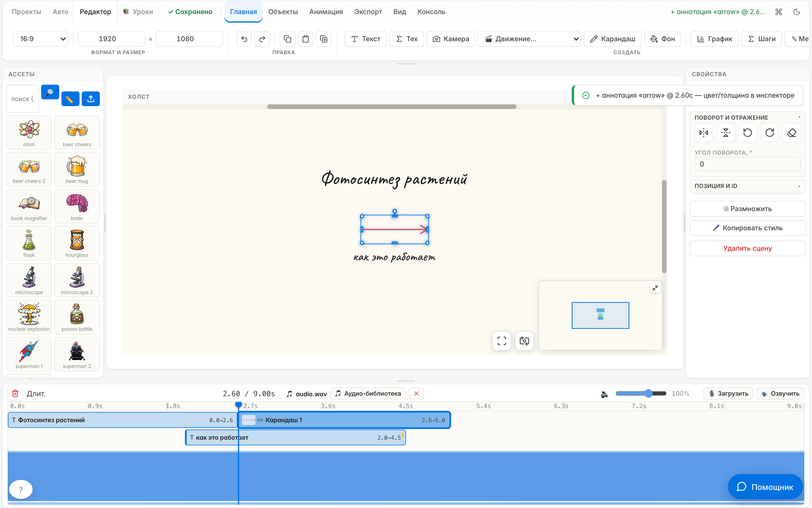Screen dimensions: 812x508
Task: Go to the Проекты tab
Action: point(27,12)
